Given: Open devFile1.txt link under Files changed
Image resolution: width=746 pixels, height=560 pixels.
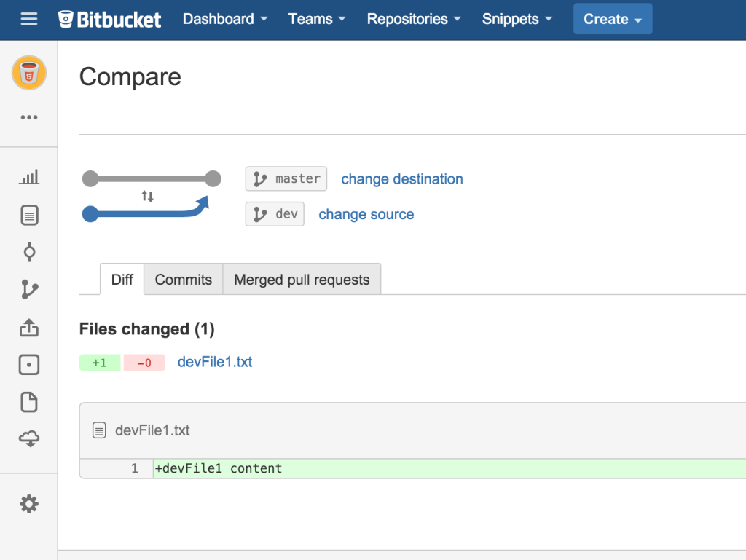Looking at the screenshot, I should 215,362.
